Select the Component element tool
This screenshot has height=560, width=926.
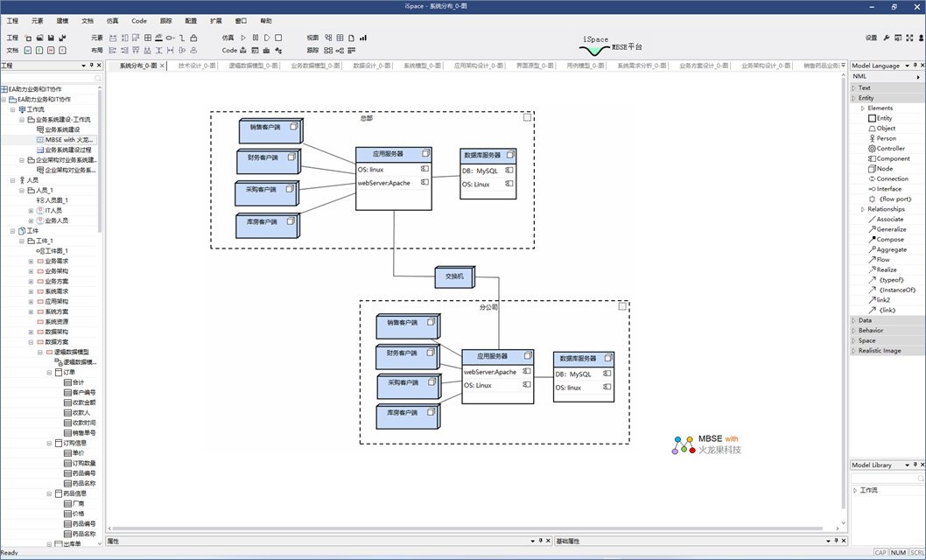[892, 159]
